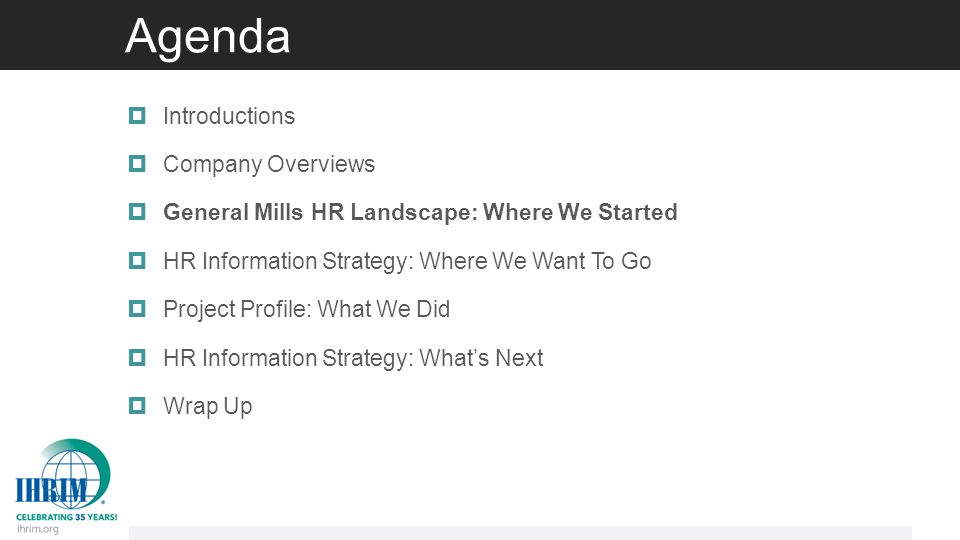Select the Introductions agenda item
Image resolution: width=960 pixels, height=540 pixels.
pos(229,116)
